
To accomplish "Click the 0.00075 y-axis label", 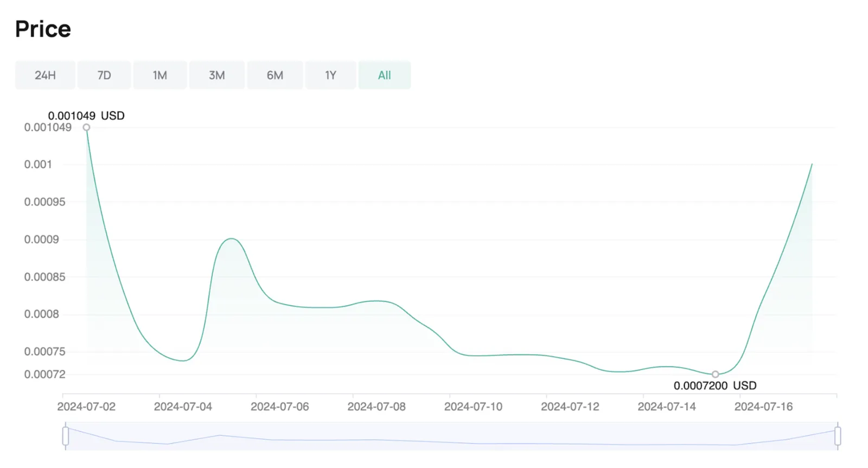I will [x=44, y=352].
